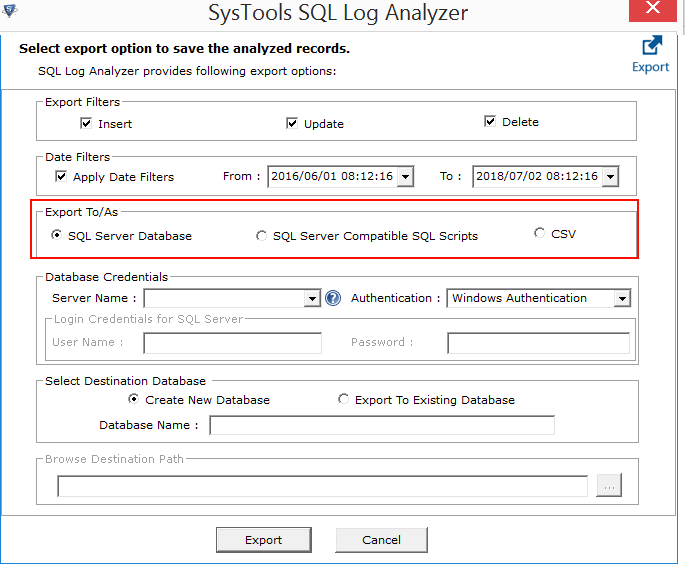Click the SysTools logo icon in title bar
The image size is (685, 564).
[x=10, y=10]
